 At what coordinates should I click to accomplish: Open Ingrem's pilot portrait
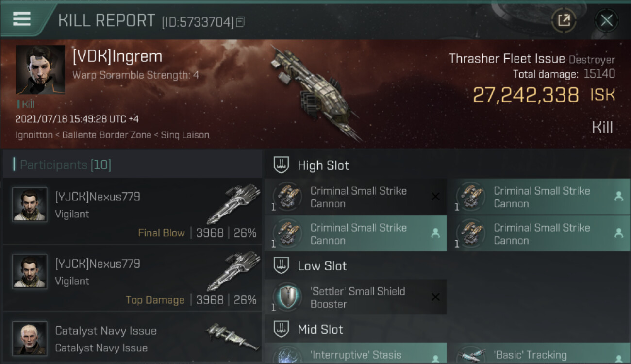point(40,69)
